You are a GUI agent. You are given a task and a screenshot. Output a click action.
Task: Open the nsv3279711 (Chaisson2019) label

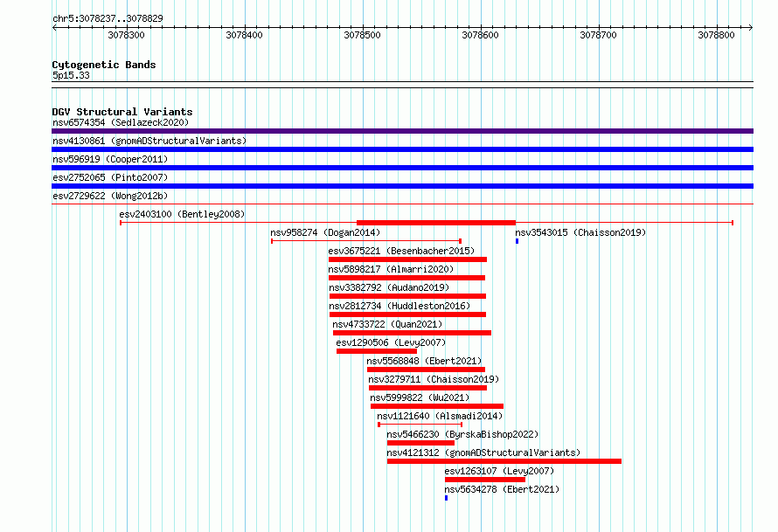[x=434, y=379]
